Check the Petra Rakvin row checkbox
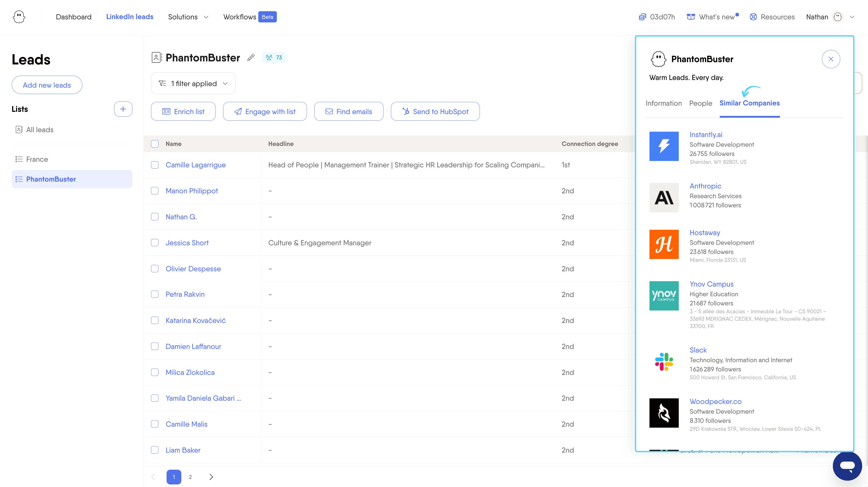This screenshot has height=487, width=868. click(155, 294)
